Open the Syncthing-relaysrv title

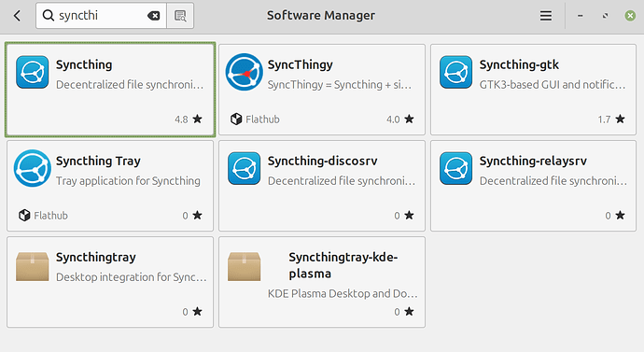(533, 161)
